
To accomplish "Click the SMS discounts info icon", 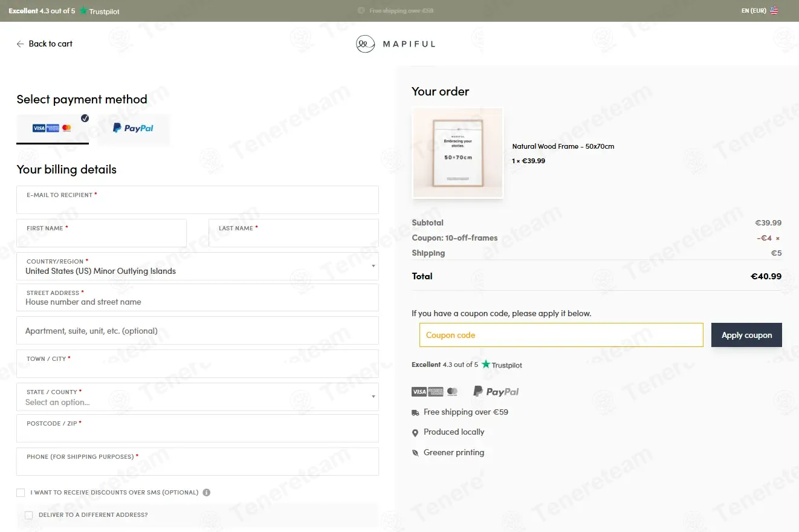I will (x=207, y=493).
